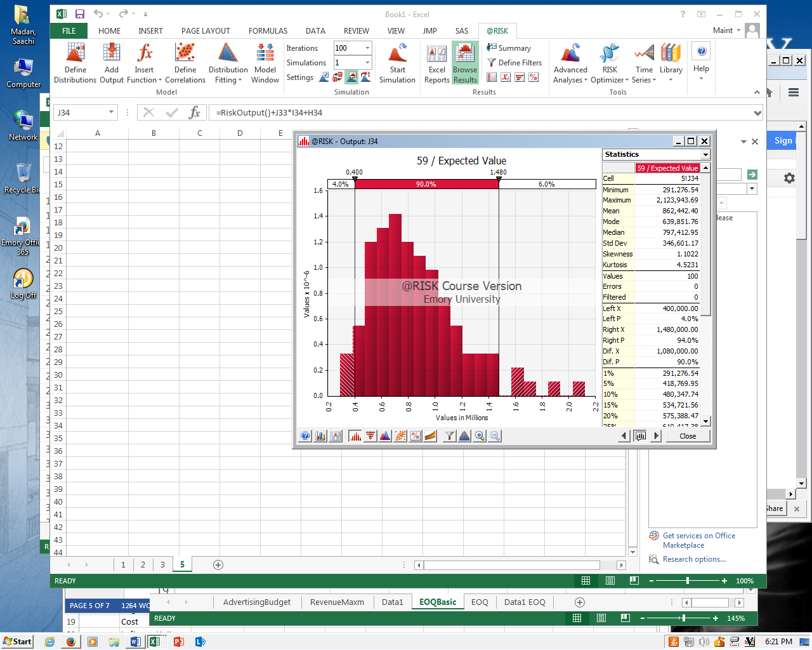The image size is (812, 650).
Task: Click the fit distribution icon in graph toolbar
Action: pos(465,436)
